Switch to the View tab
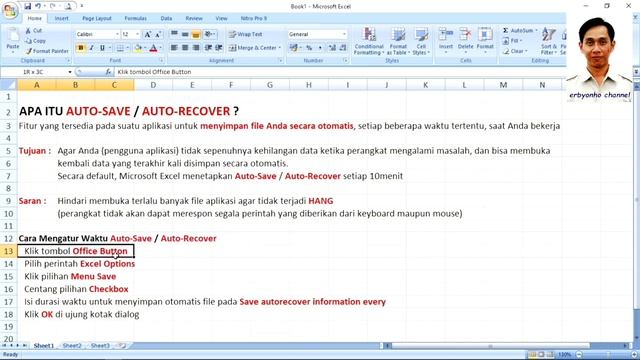 [221, 18]
